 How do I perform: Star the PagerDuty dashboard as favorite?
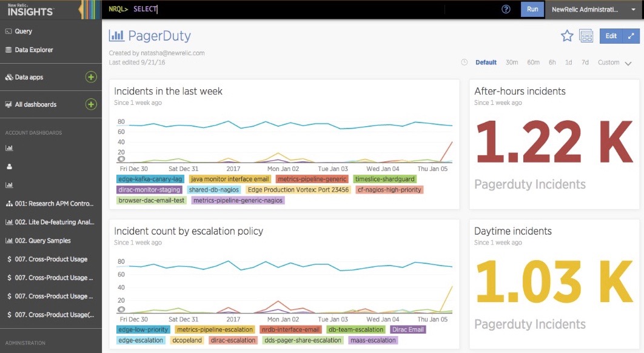click(x=566, y=36)
